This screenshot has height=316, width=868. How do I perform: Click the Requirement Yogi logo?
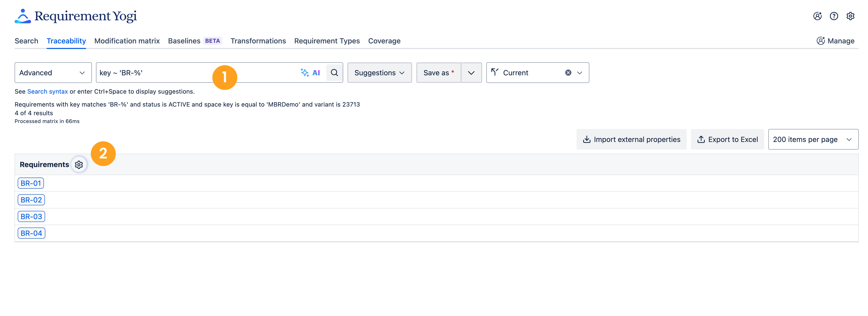(x=76, y=16)
